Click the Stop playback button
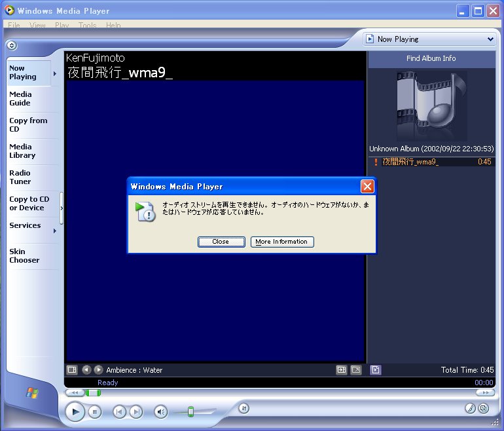Image resolution: width=504 pixels, height=431 pixels. click(94, 412)
